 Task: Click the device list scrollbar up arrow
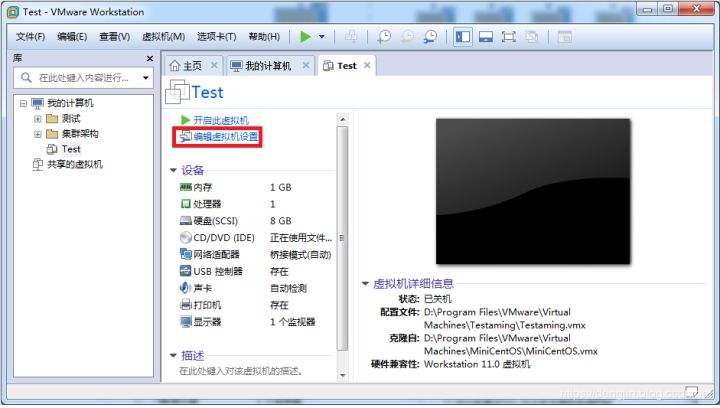pos(343,119)
